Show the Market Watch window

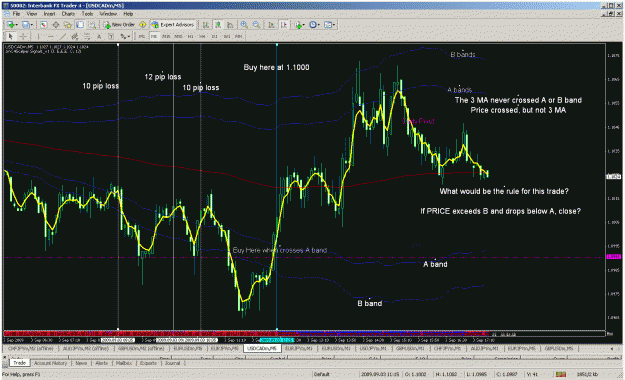[x=44, y=25]
